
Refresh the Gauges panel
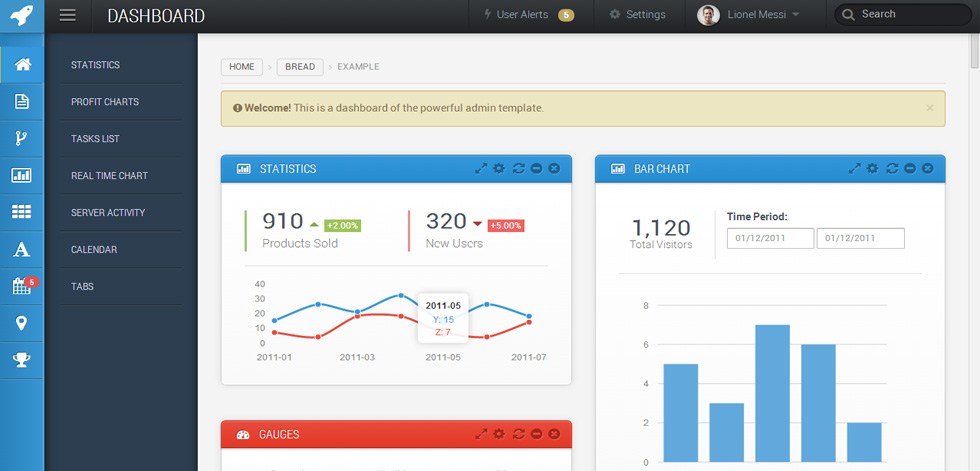pos(518,434)
